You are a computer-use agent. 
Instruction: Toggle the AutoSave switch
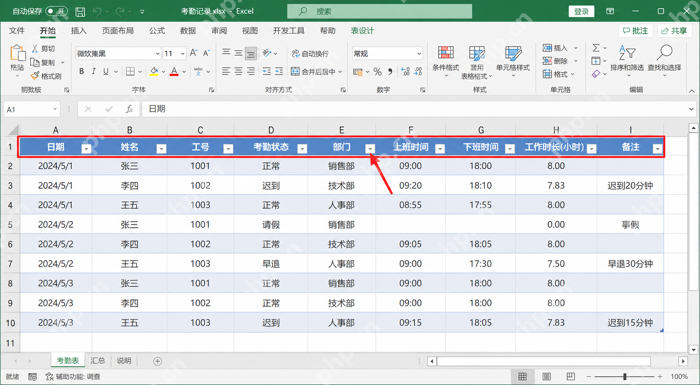coord(56,11)
